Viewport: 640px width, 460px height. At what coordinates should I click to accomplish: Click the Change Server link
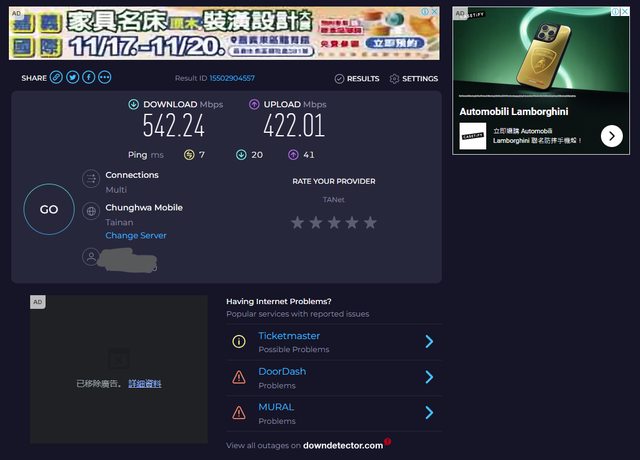pos(136,236)
